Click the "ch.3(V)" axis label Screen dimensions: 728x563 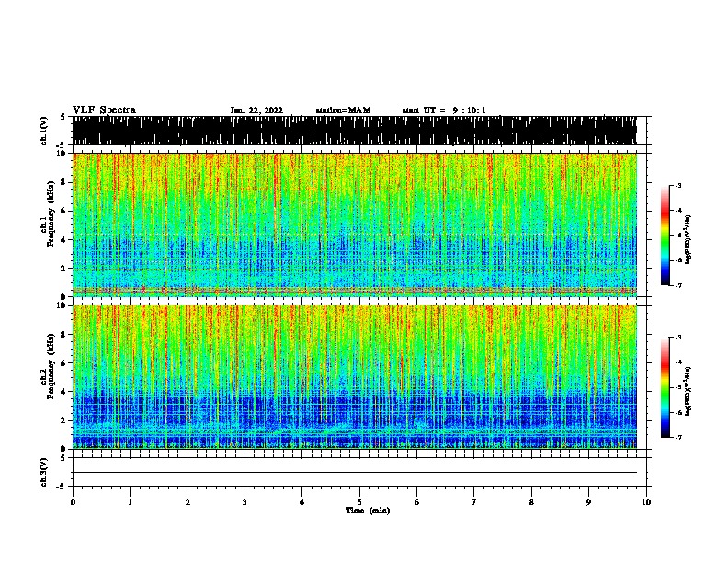43,472
